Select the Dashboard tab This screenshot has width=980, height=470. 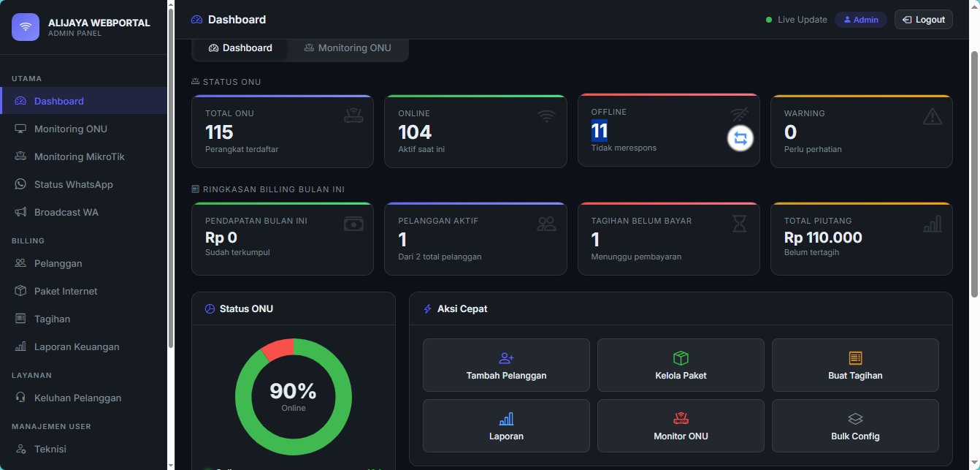pyautogui.click(x=240, y=48)
